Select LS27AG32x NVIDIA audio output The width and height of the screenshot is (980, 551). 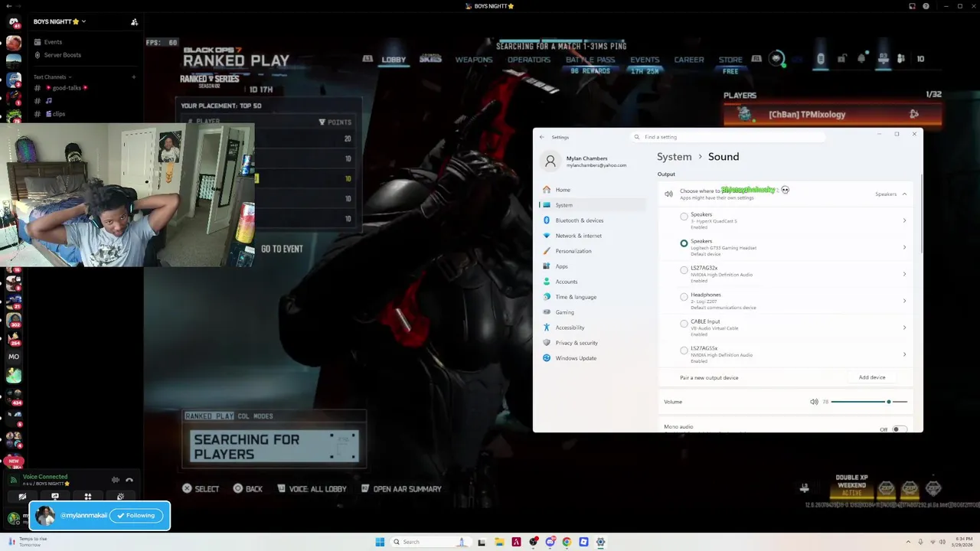(x=684, y=270)
